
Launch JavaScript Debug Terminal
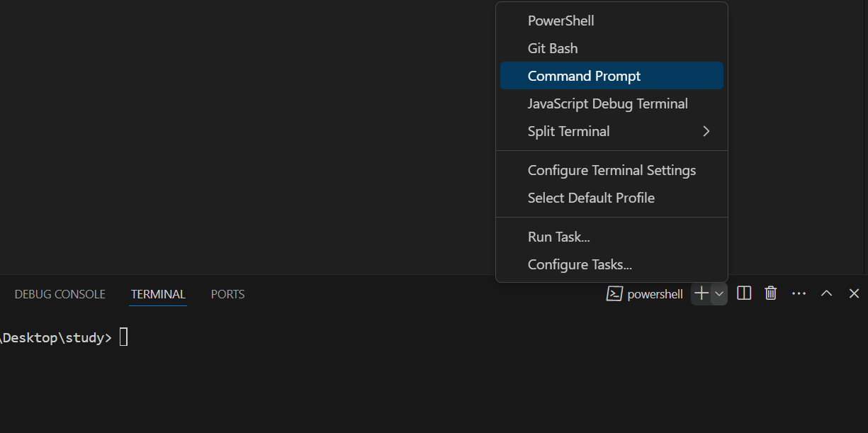point(607,103)
